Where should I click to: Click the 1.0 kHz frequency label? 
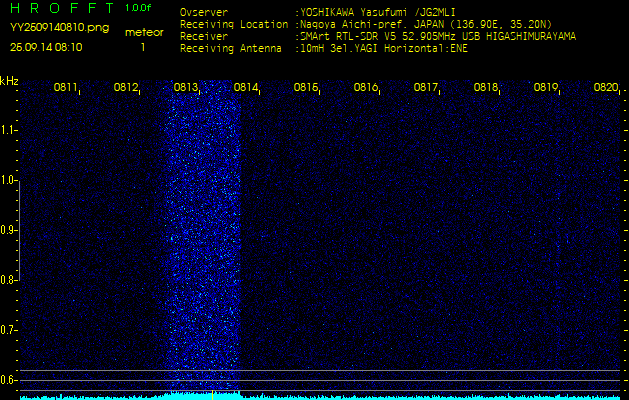[9, 180]
